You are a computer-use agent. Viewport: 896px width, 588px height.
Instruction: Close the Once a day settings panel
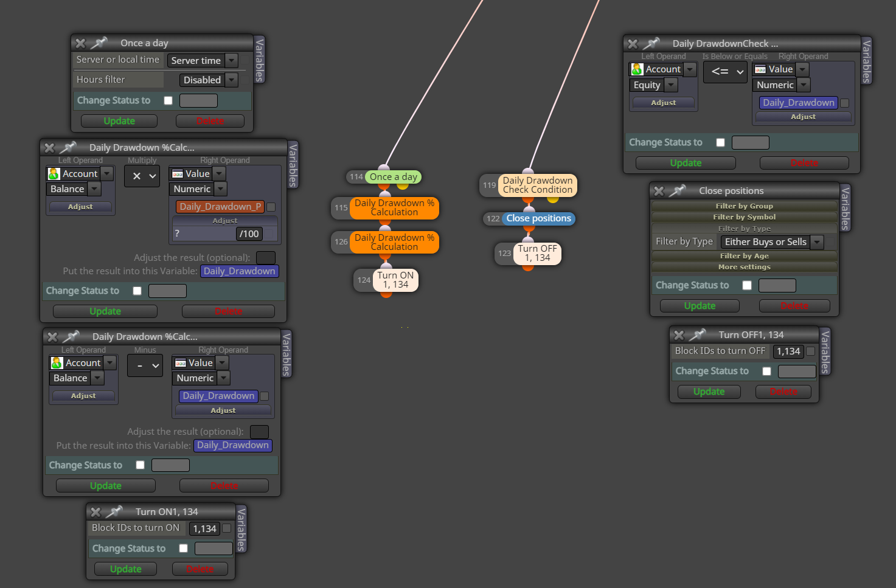[x=80, y=43]
